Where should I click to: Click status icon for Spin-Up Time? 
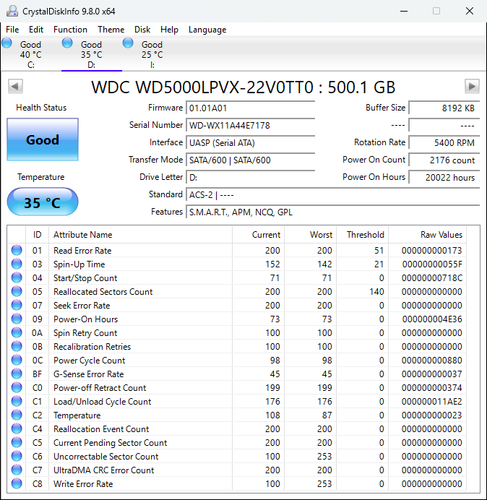coord(17,264)
